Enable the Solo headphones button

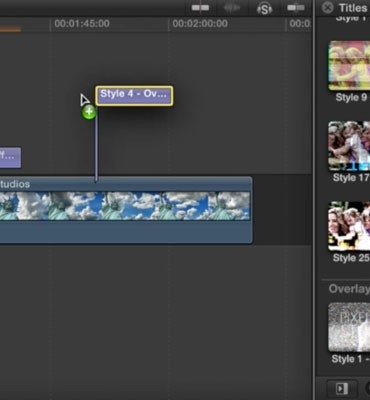coord(264,9)
